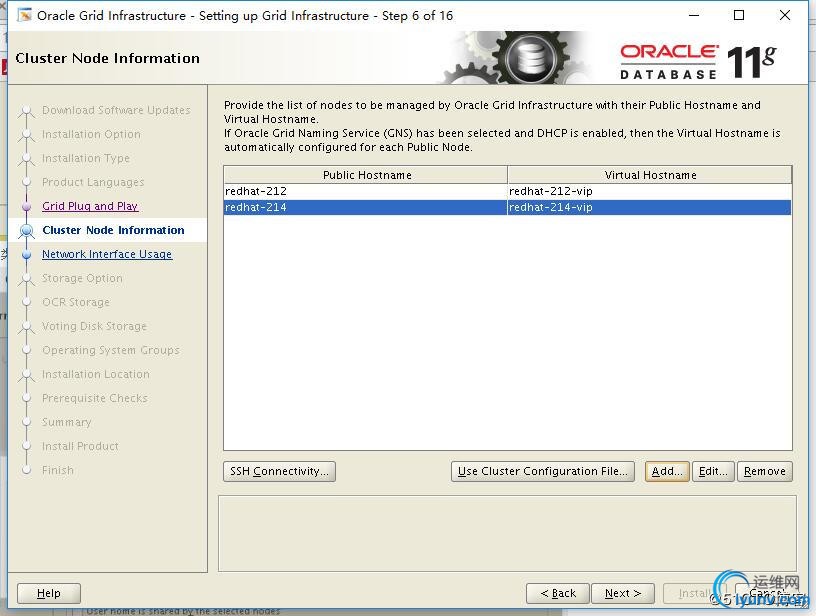Click the OCR Storage step
This screenshot has height=616, width=816.
(76, 302)
